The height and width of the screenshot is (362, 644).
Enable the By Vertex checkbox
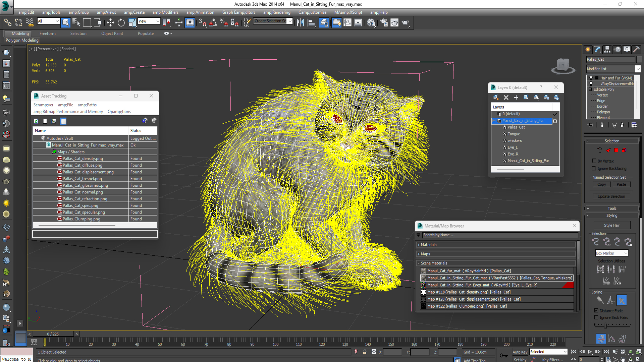click(594, 161)
